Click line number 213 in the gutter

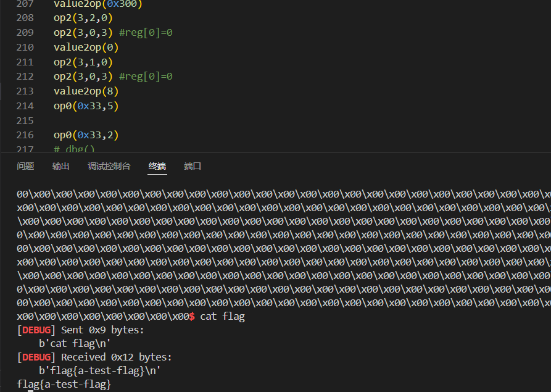(x=25, y=91)
